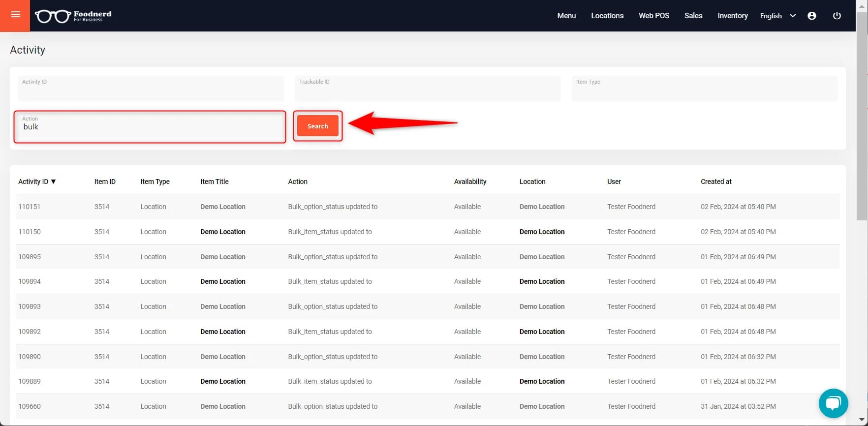
Task: Click the orange Search button
Action: [318, 126]
